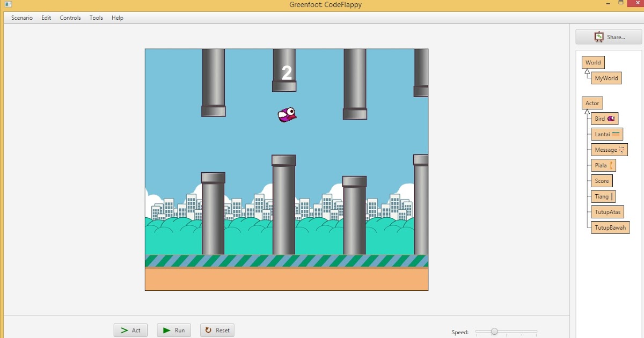Open the Help menu

[118, 18]
